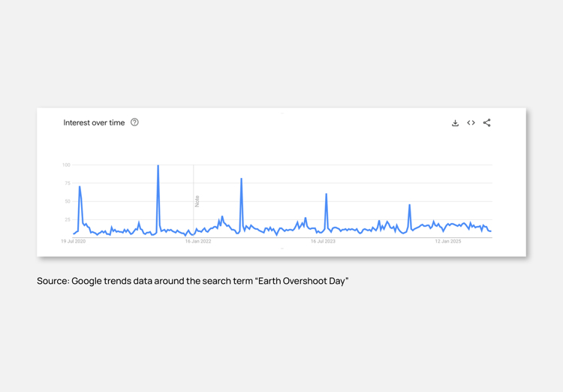This screenshot has width=563, height=392.
Task: Click the Google trends source caption text
Action: [193, 281]
